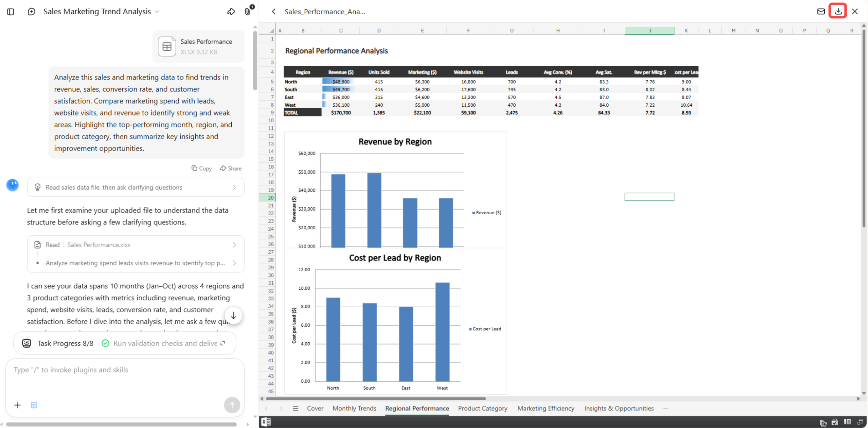Click the spreadsheet vertical scrollbar thumb

[864, 128]
